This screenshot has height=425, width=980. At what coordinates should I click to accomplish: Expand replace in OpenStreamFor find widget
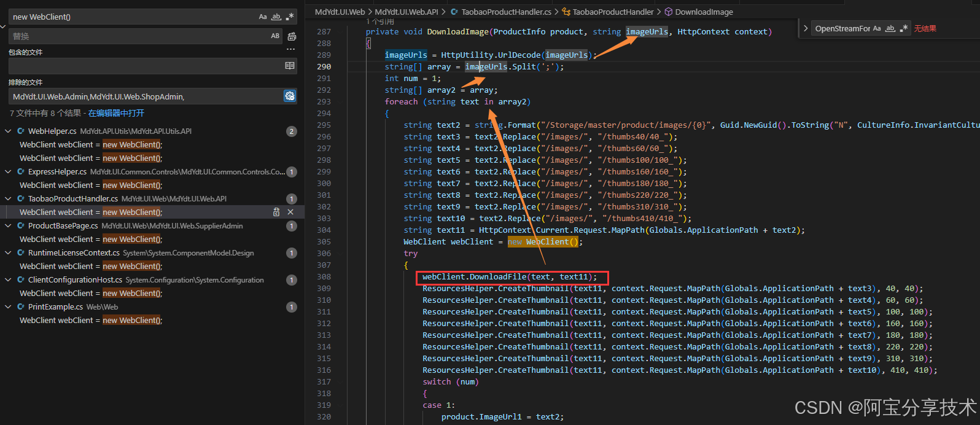point(805,28)
